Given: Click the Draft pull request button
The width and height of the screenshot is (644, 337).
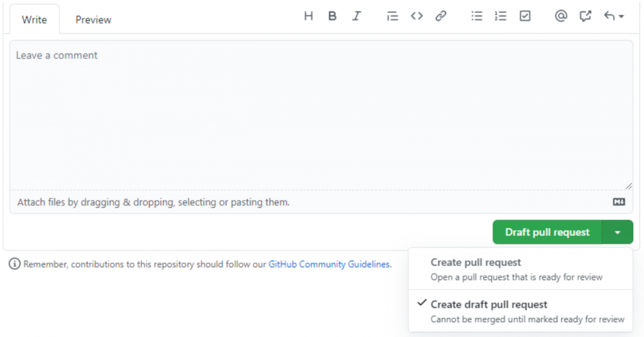Looking at the screenshot, I should point(547,232).
